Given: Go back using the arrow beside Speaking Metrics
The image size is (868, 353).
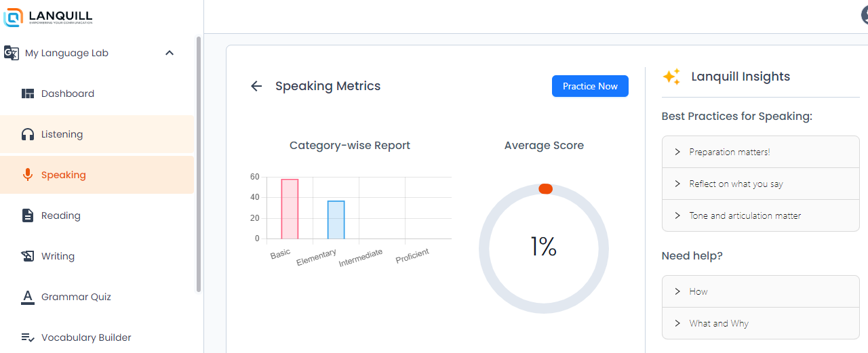Looking at the screenshot, I should [256, 86].
